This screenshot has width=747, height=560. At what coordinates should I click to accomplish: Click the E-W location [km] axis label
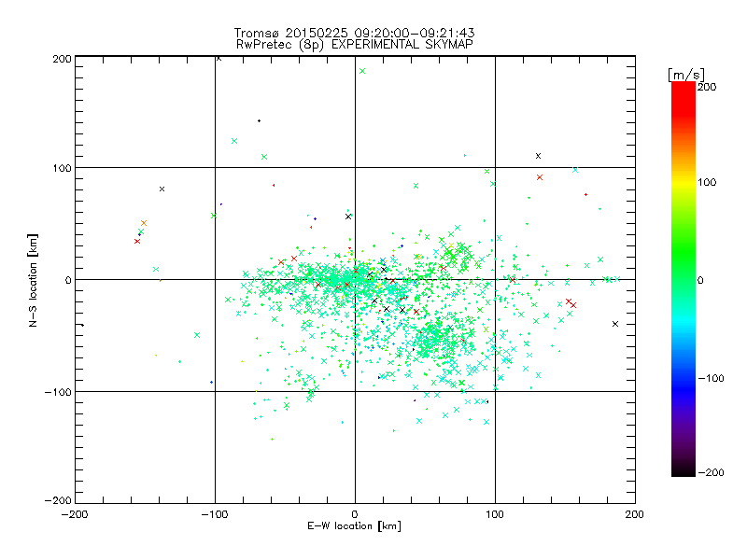coord(354,526)
